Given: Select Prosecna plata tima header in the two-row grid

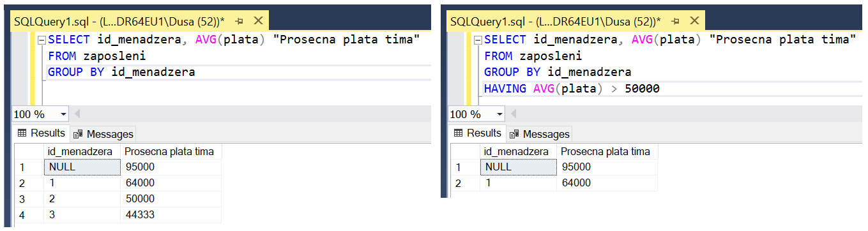Looking at the screenshot, I should click(x=607, y=152).
